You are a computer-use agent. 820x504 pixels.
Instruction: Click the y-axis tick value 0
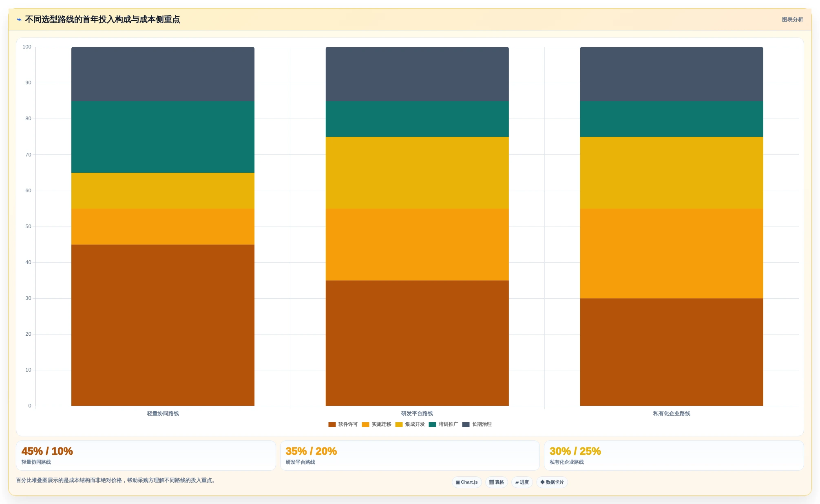(x=30, y=406)
